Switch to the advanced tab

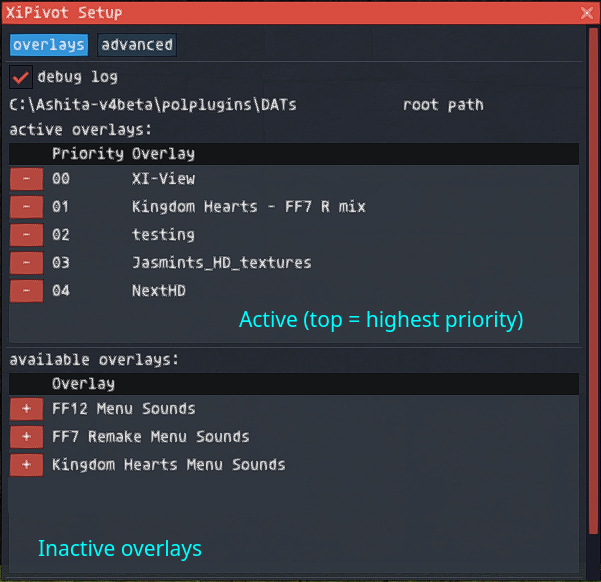click(137, 45)
